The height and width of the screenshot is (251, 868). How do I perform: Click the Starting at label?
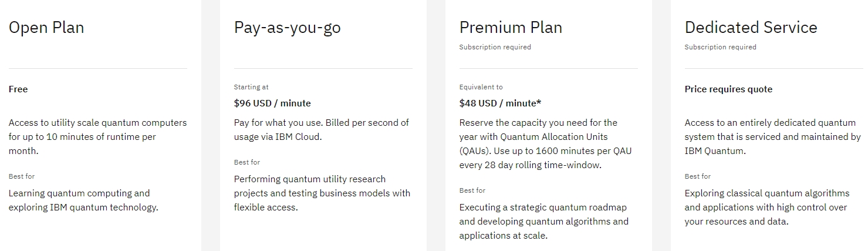pos(251,87)
